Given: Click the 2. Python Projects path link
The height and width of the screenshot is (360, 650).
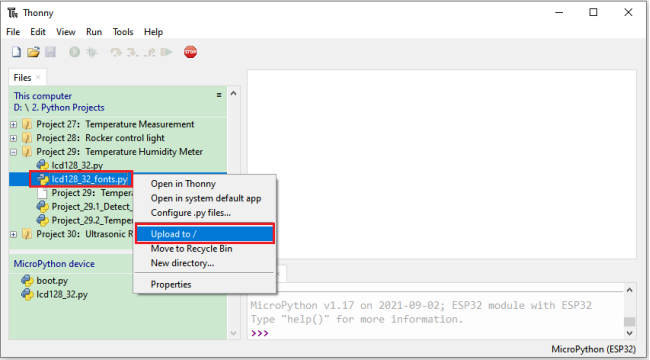Looking at the screenshot, I should [x=68, y=107].
